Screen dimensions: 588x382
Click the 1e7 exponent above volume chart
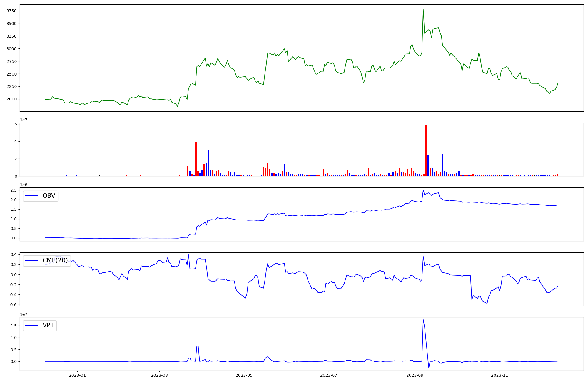coord(24,120)
